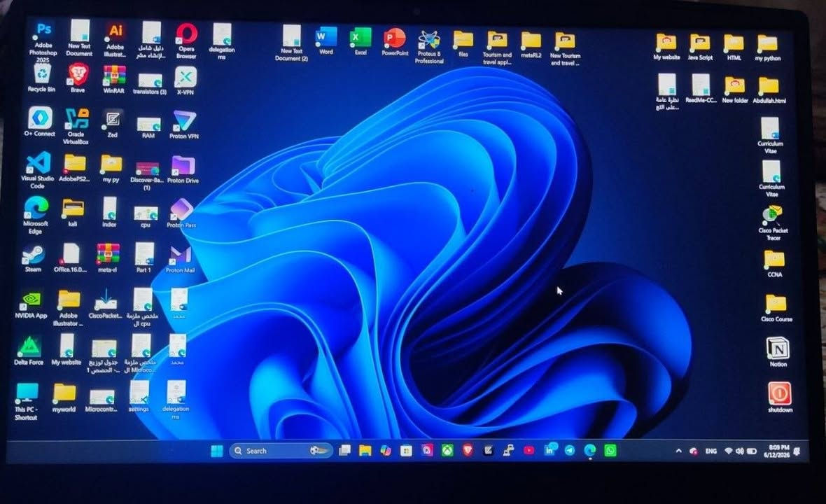
Task: Select the meta-rl archive file
Action: click(x=108, y=258)
